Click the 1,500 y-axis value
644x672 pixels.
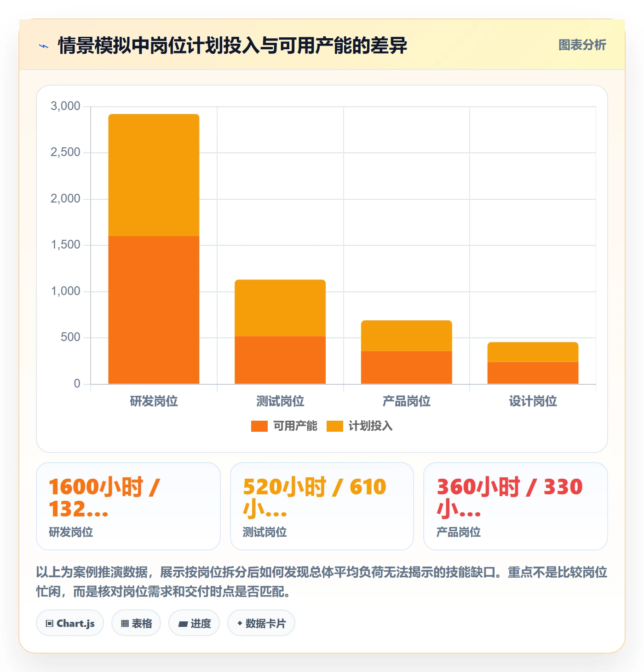pos(65,244)
